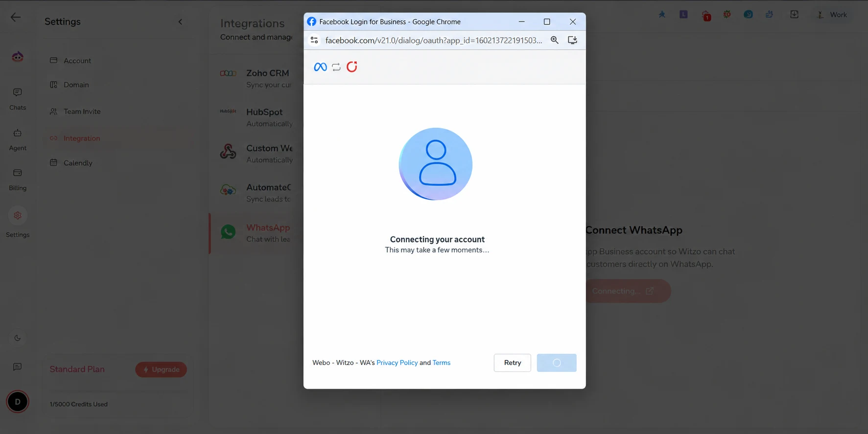
Task: Minimize the Facebook Login popup window
Action: [x=522, y=22]
